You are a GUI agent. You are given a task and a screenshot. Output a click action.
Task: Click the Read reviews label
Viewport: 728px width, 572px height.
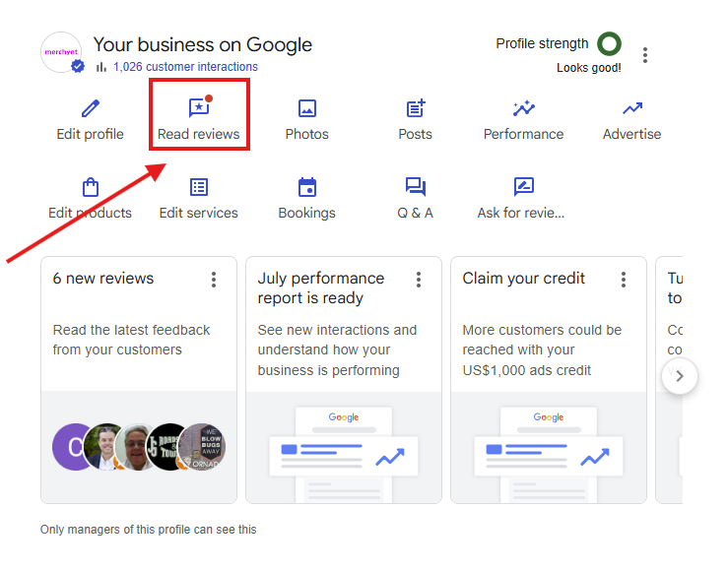(x=199, y=134)
